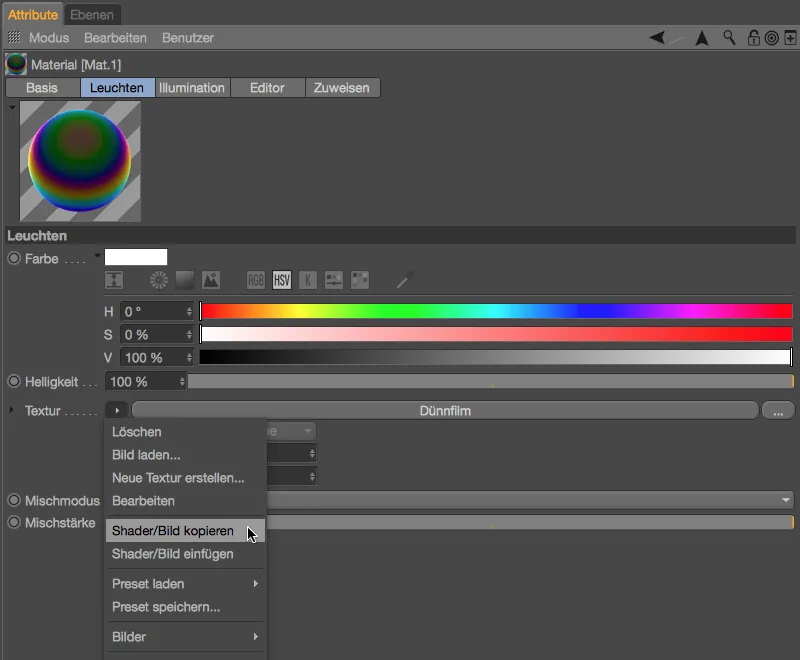800x660 pixels.
Task: Collapse the material preview triangle
Action: click(x=12, y=108)
